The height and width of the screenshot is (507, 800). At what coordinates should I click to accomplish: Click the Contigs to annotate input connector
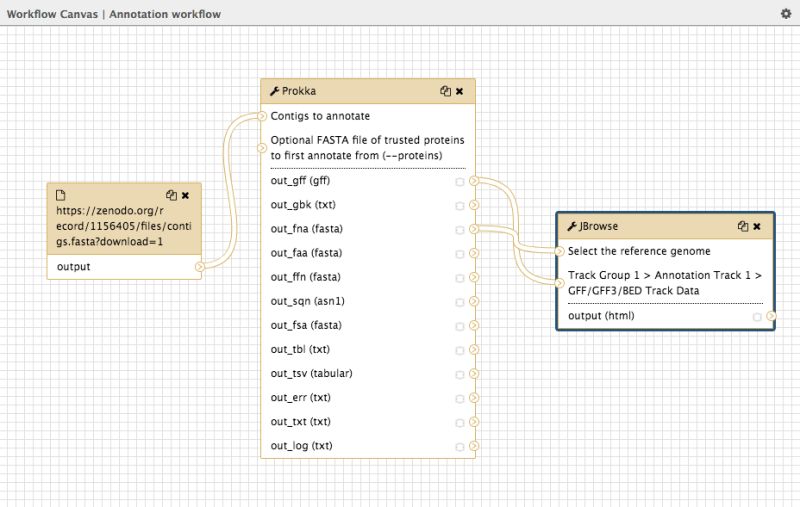point(262,116)
